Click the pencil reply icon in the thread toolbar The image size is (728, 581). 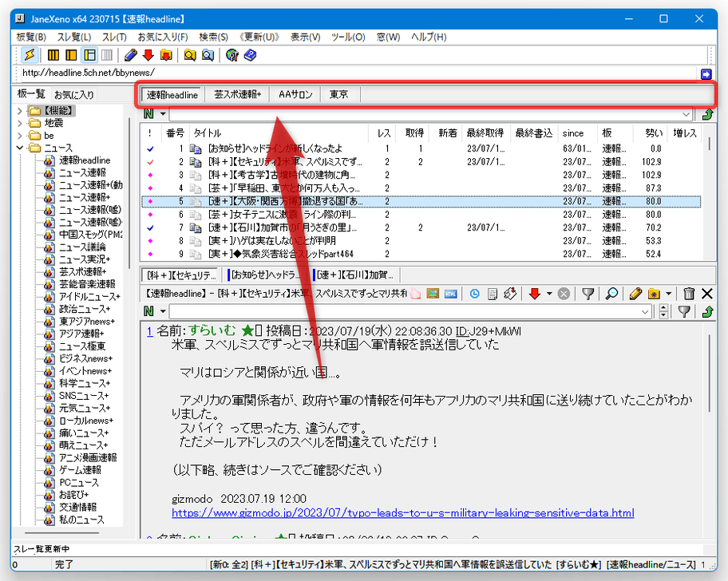pos(635,293)
